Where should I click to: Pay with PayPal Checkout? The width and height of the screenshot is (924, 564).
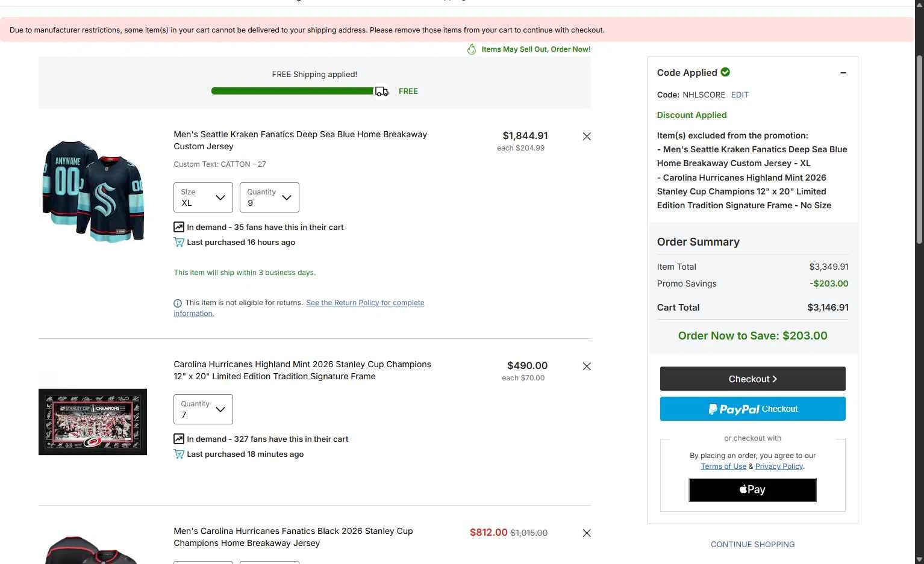tap(753, 409)
